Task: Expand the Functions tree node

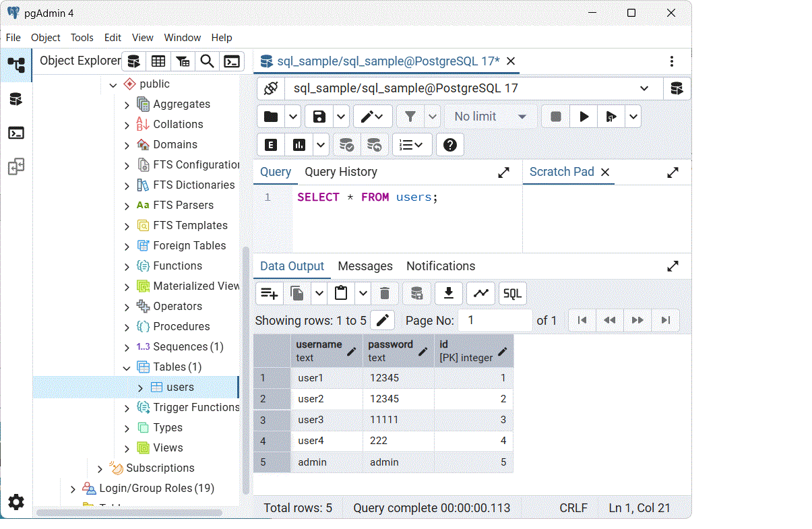Action: (x=127, y=266)
